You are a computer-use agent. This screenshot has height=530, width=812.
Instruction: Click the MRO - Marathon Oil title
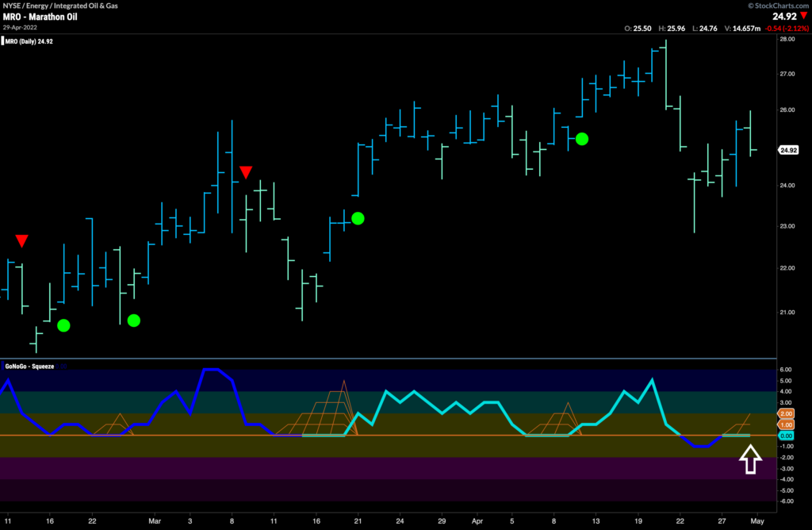[x=40, y=17]
